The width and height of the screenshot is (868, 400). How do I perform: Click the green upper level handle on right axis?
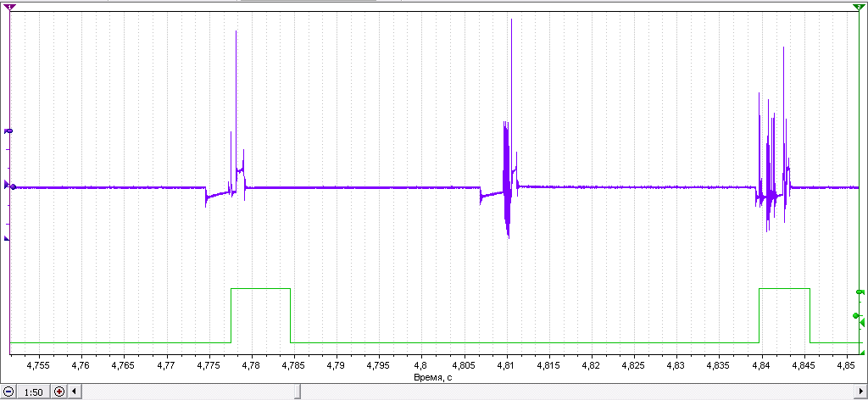pyautogui.click(x=860, y=292)
